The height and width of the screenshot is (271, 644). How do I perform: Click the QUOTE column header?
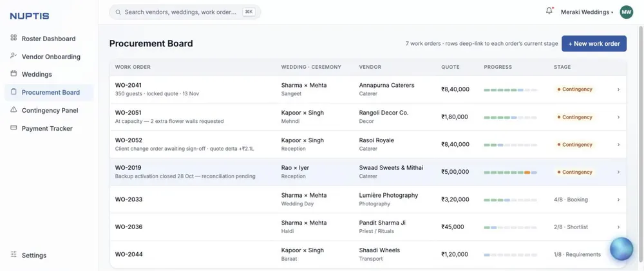(451, 67)
